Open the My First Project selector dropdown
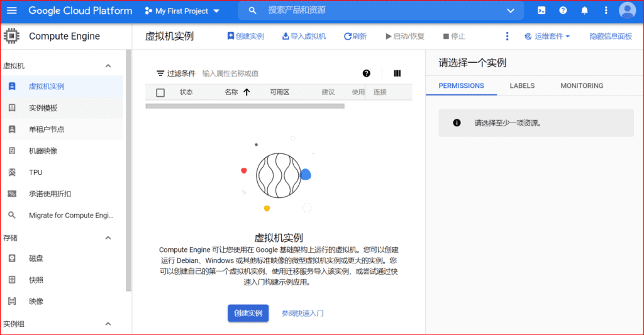Image resolution: width=644 pixels, height=335 pixels. point(182,11)
